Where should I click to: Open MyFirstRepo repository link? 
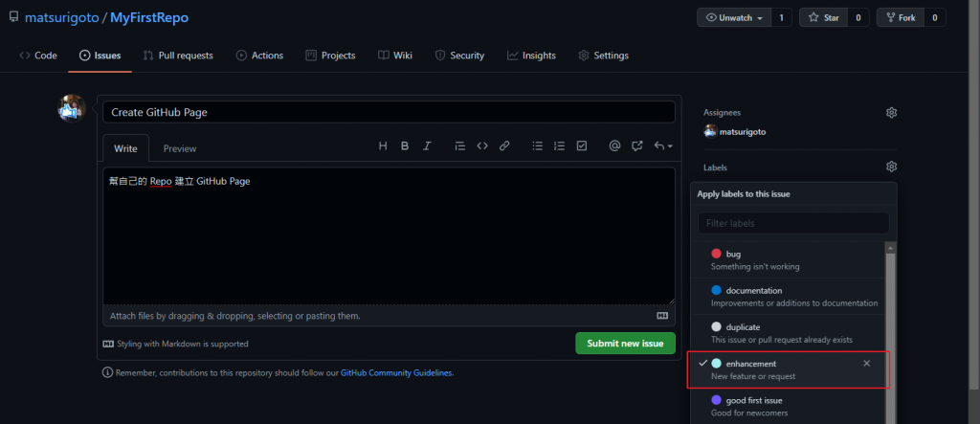point(149,17)
